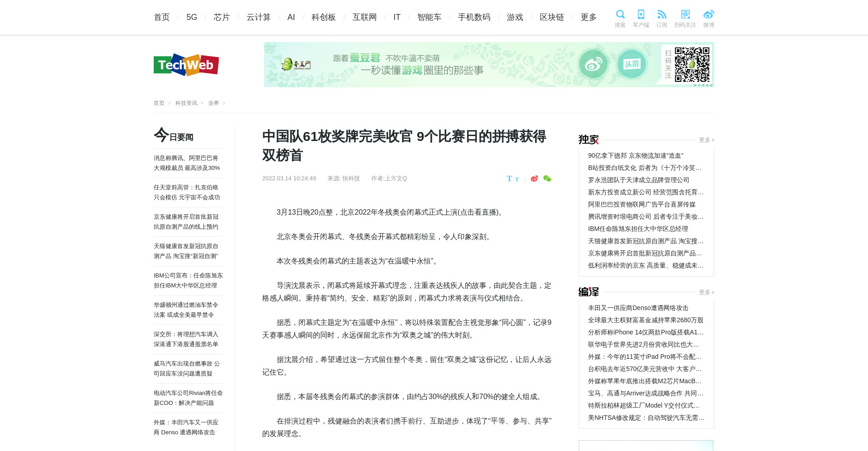Image resolution: width=868 pixels, height=451 pixels.
Task: Click breadcrumb 科技资讯 link
Action: [x=186, y=103]
